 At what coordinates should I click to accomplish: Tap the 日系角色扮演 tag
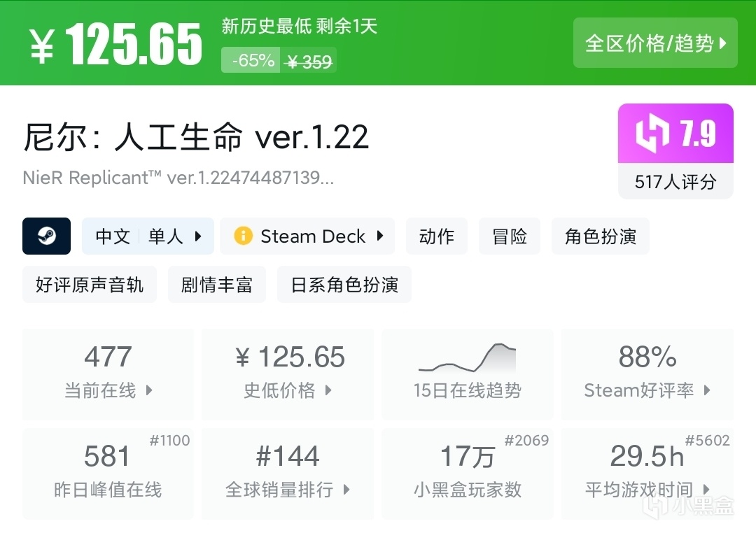click(x=344, y=285)
